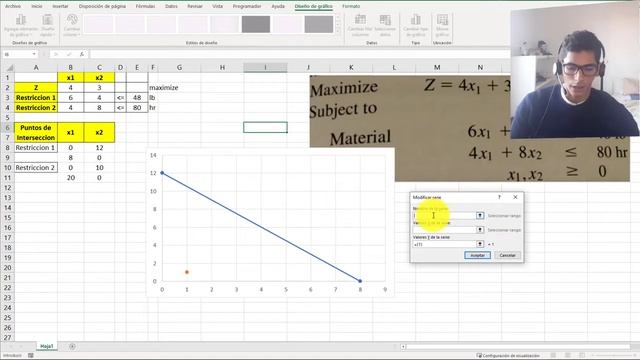Open Agregar elemento de gráfico menu
This screenshot has width=640, height=360.
[x=21, y=25]
